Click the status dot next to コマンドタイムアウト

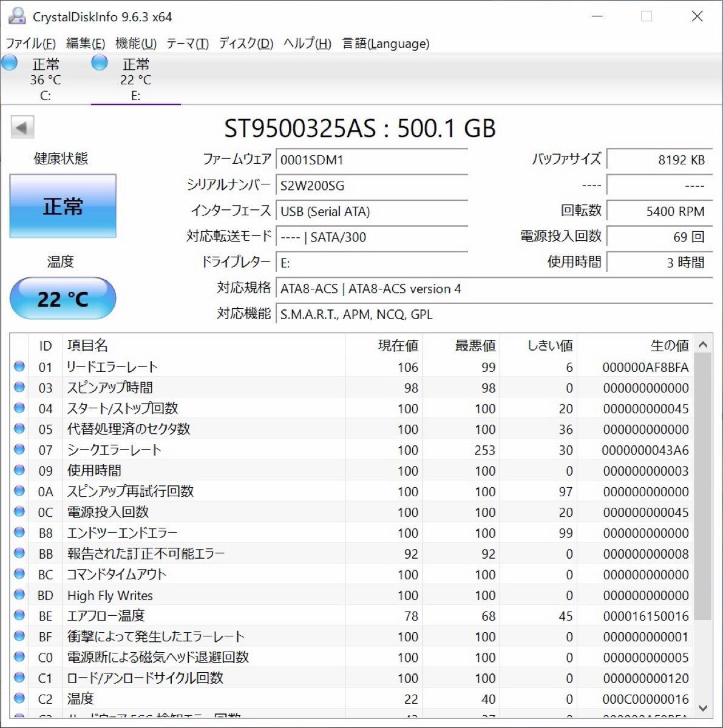(x=19, y=574)
